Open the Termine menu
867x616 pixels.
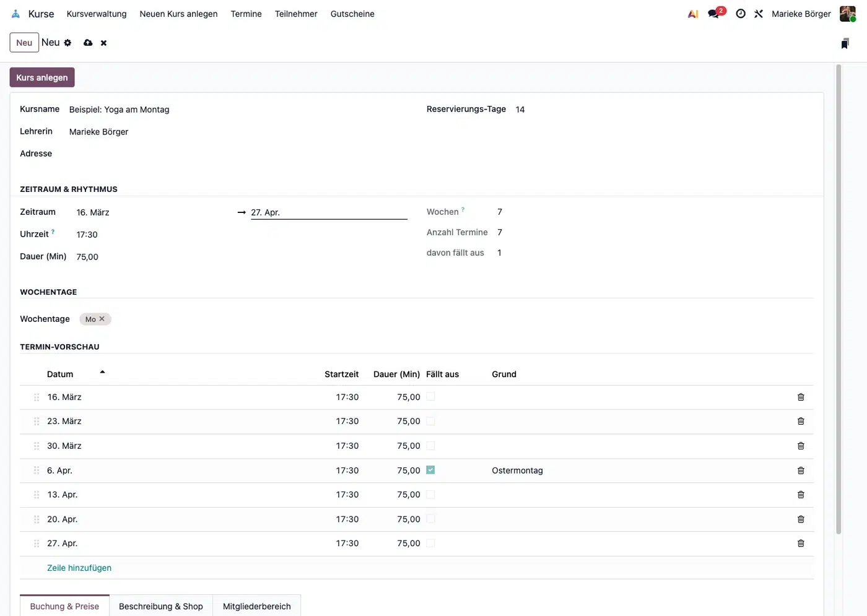246,14
